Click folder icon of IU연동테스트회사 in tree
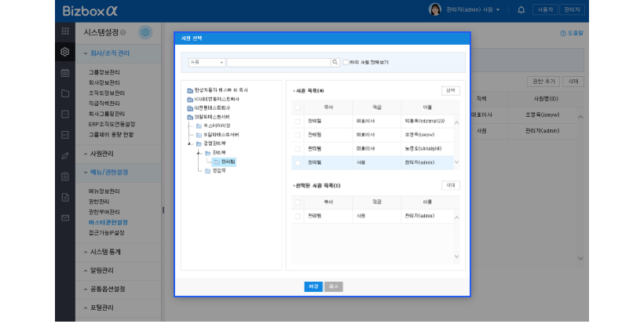The height and width of the screenshot is (324, 644). [190, 109]
